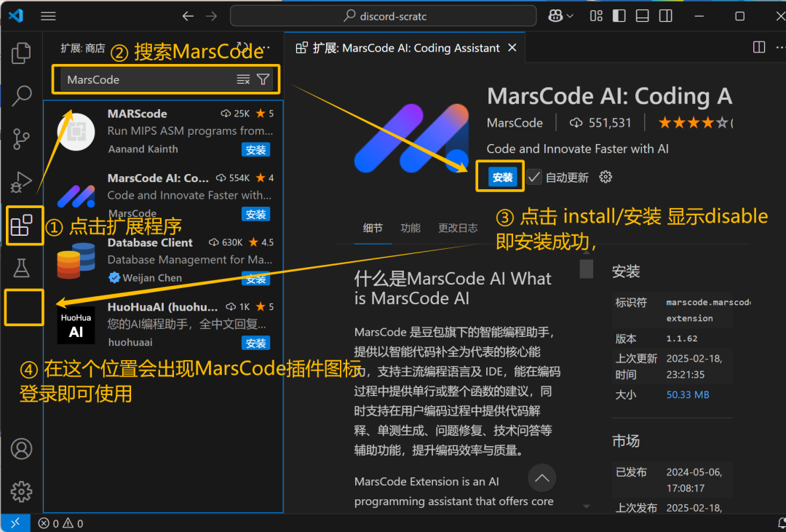Open the Explorer view in the activity bar
Screen dimensions: 786x532
click(21, 52)
